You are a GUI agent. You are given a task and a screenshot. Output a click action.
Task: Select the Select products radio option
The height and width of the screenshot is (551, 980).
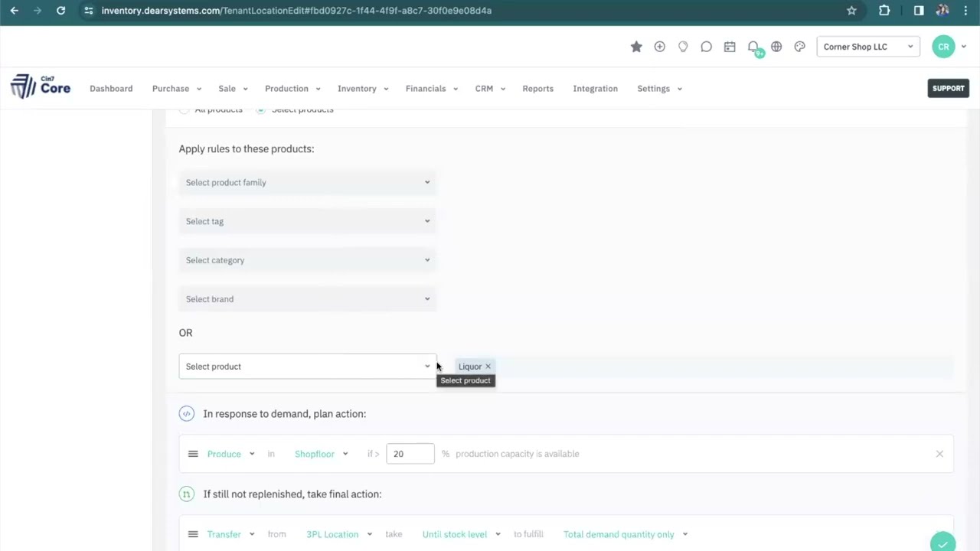point(261,109)
